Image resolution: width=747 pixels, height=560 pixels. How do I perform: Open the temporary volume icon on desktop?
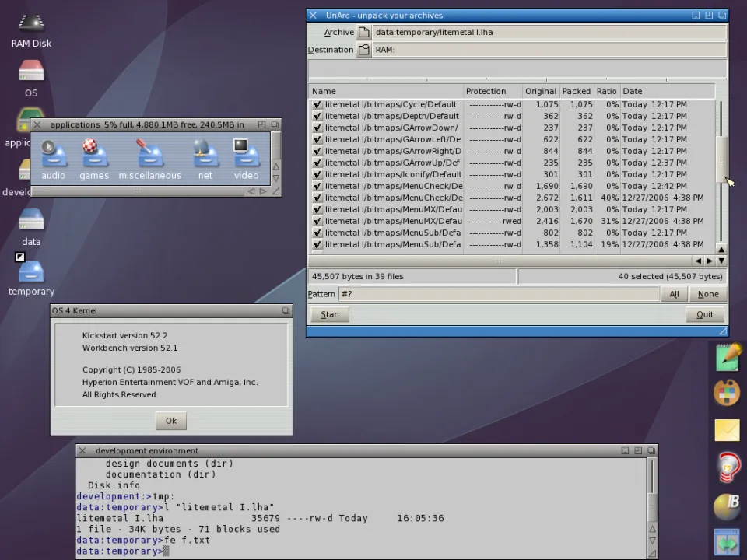(x=31, y=272)
